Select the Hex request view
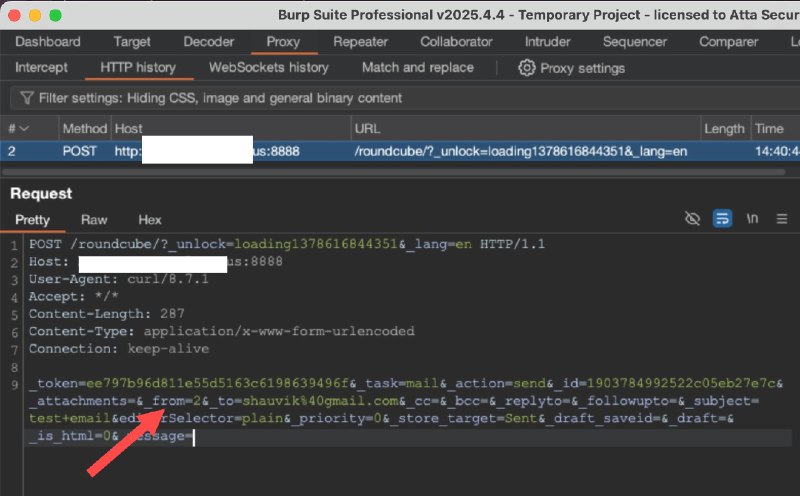 (x=150, y=220)
